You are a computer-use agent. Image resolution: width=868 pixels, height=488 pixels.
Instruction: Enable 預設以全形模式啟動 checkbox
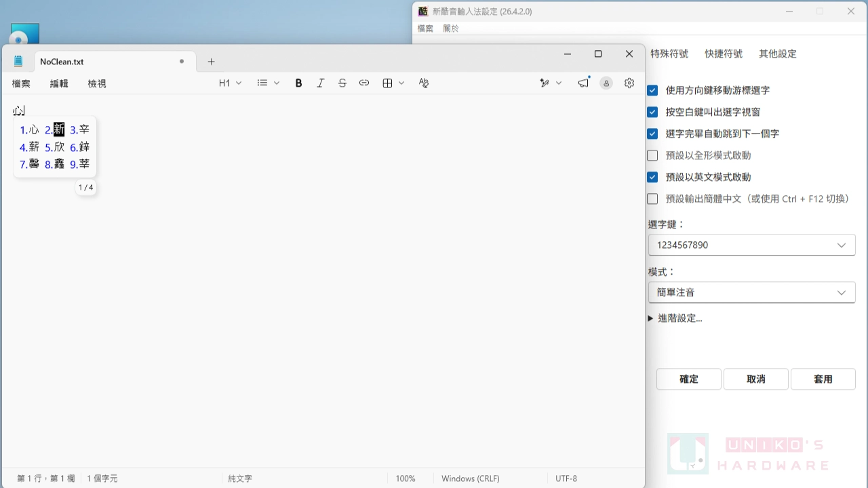pos(652,155)
